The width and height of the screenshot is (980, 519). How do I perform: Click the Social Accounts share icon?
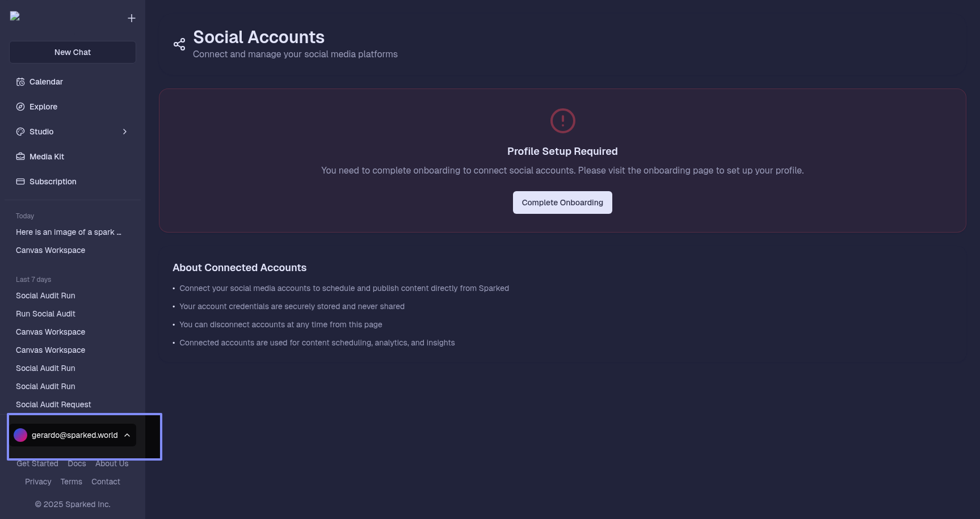tap(179, 44)
